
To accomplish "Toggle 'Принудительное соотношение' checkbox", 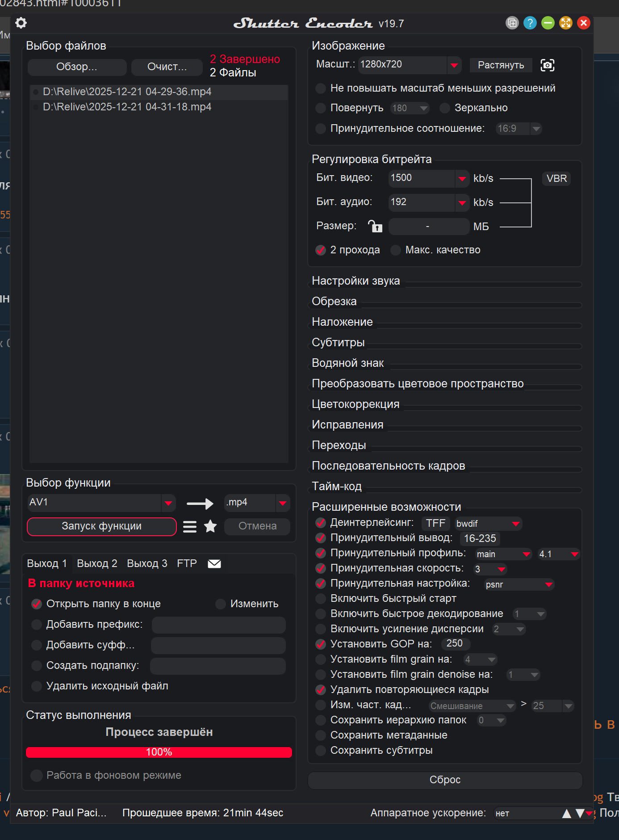I will [x=320, y=129].
